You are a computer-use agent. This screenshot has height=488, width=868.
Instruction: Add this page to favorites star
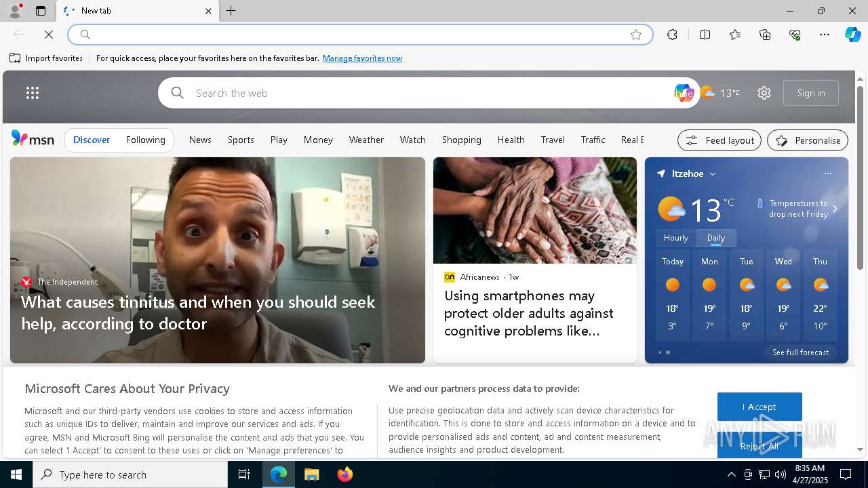[636, 35]
